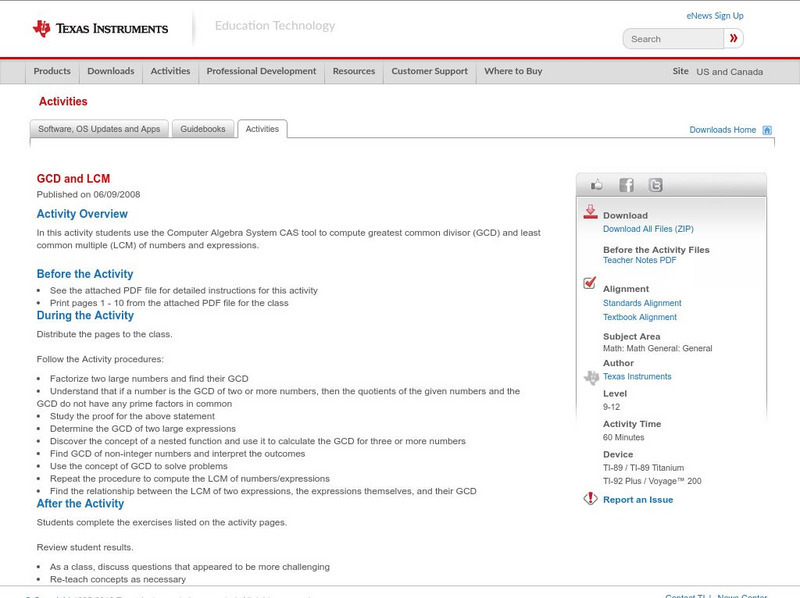Viewport: 800px width, 598px height.
Task: Change site region US and Canada
Action: pos(730,72)
